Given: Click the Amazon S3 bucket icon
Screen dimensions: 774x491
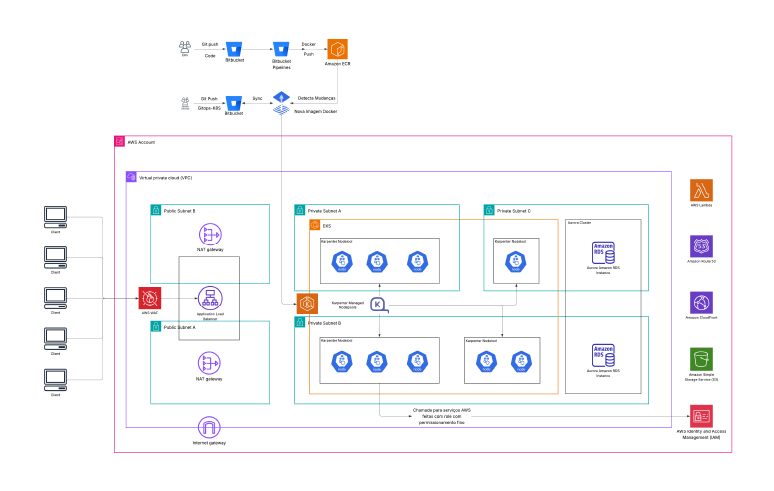Looking at the screenshot, I should 701,359.
